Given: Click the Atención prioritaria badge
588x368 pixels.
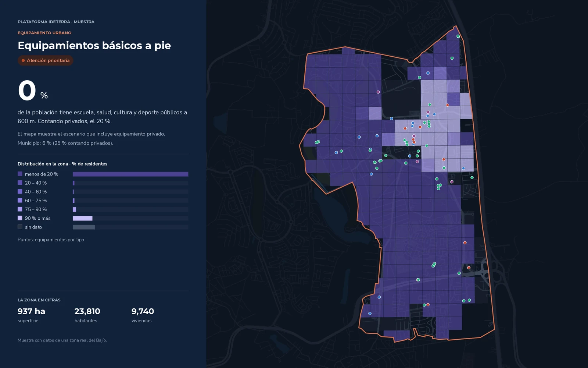Looking at the screenshot, I should coord(45,60).
